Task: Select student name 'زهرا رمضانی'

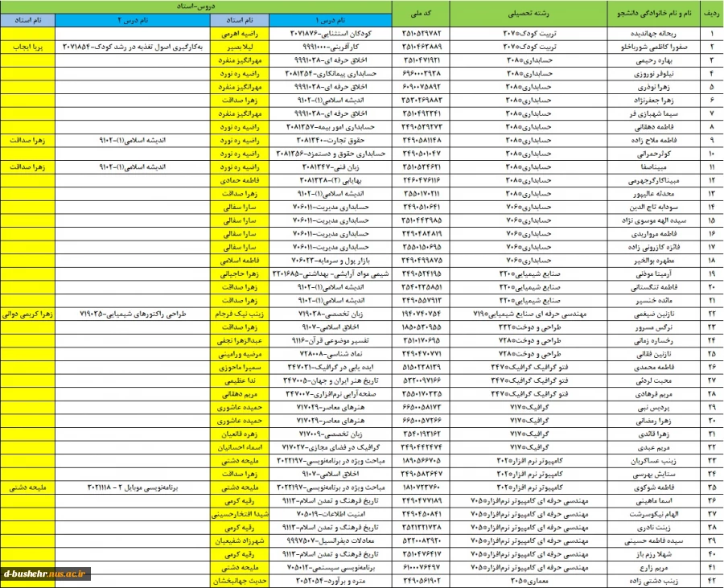Action: click(x=654, y=421)
